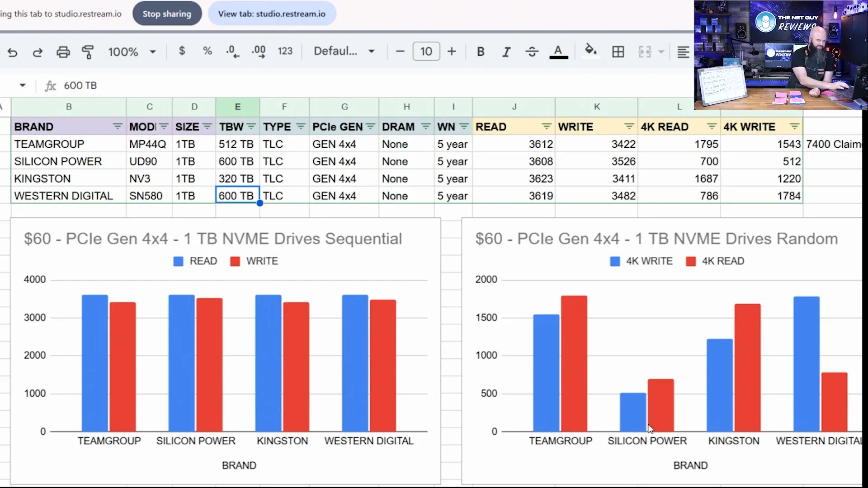
Task: Decrease decimal places
Action: 232,52
